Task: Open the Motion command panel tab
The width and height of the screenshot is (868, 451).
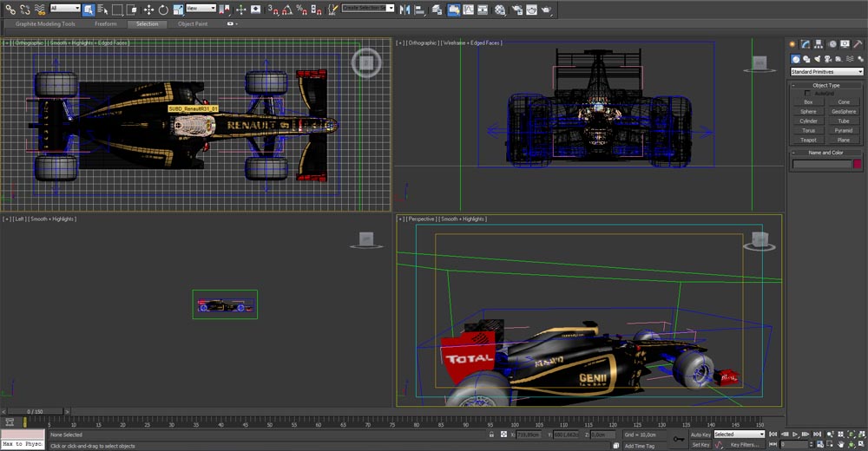Action: (832, 44)
